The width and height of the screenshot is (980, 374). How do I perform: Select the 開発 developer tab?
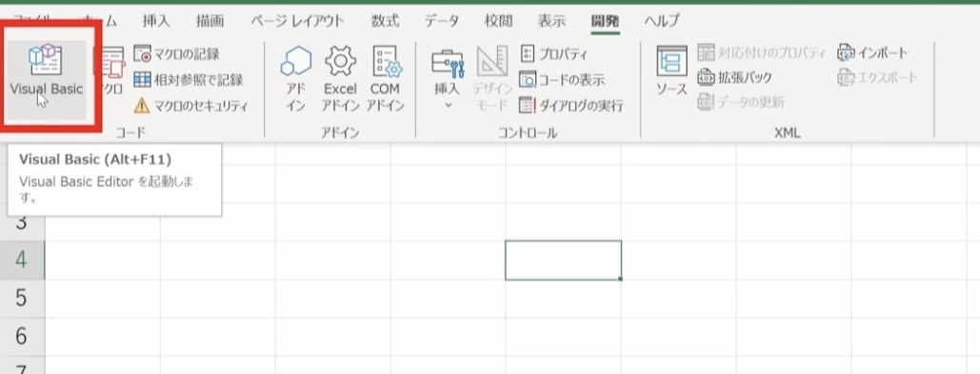pos(605,21)
